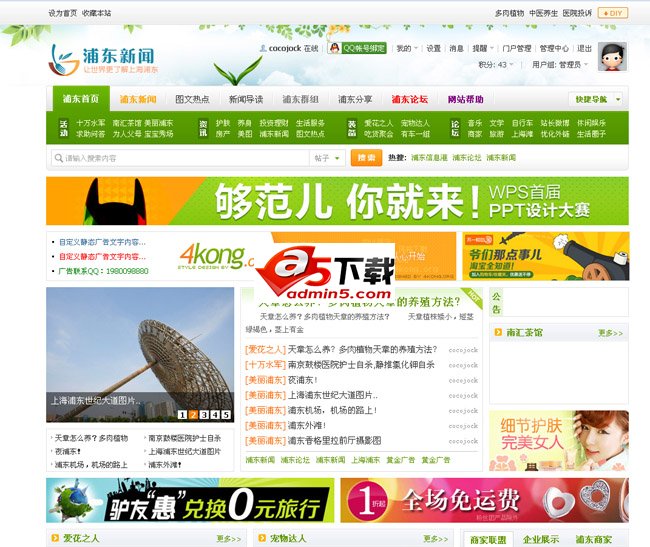Click the magnifier icon in search box
Image resolution: width=650 pixels, height=547 pixels.
(x=58, y=158)
